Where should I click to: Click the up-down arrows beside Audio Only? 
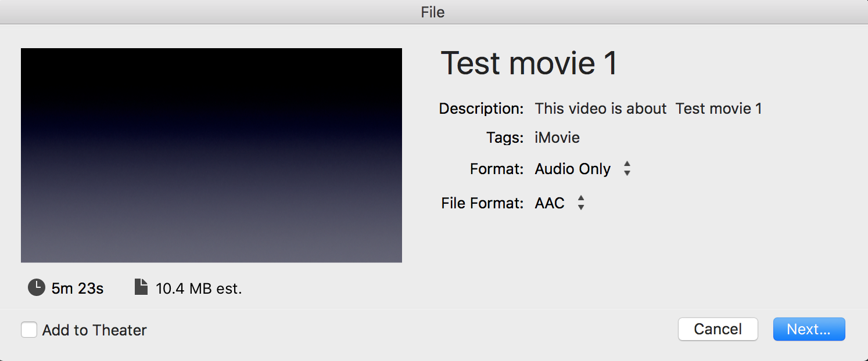[x=627, y=169]
